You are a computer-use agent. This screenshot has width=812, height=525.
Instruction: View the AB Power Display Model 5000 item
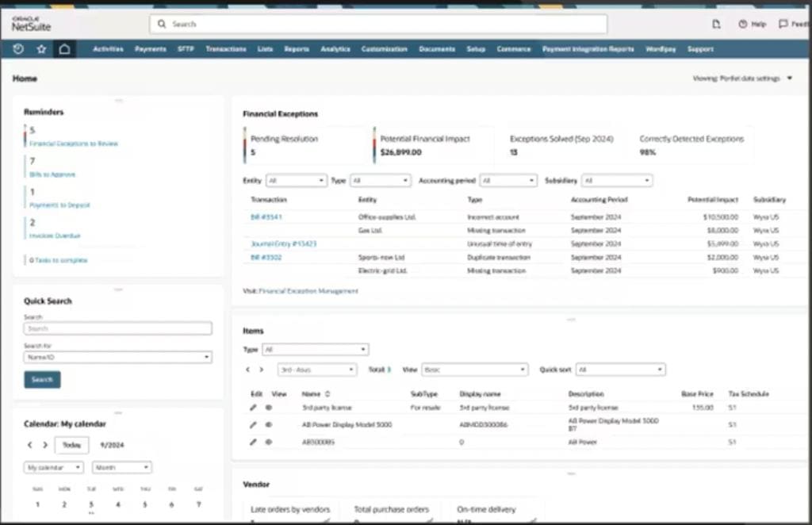coord(269,424)
